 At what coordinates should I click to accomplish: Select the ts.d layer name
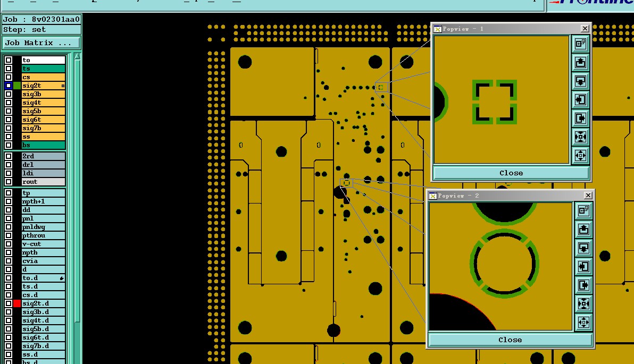(43, 286)
